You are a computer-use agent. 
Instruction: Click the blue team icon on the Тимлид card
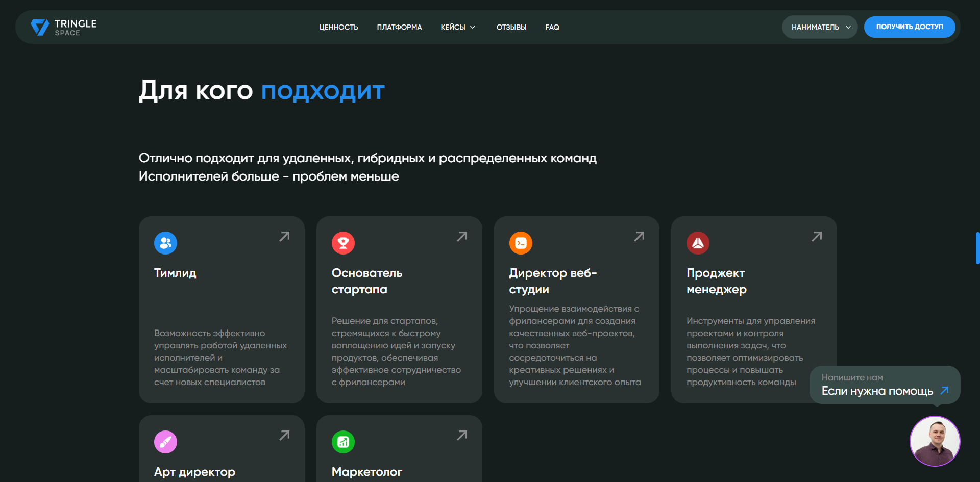coord(165,243)
